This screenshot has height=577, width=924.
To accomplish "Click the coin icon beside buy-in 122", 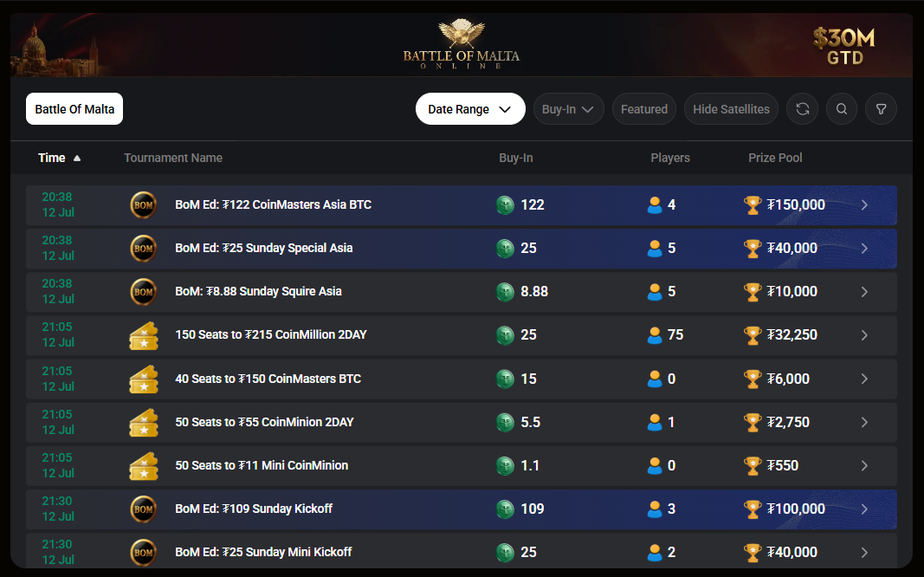I will (505, 205).
